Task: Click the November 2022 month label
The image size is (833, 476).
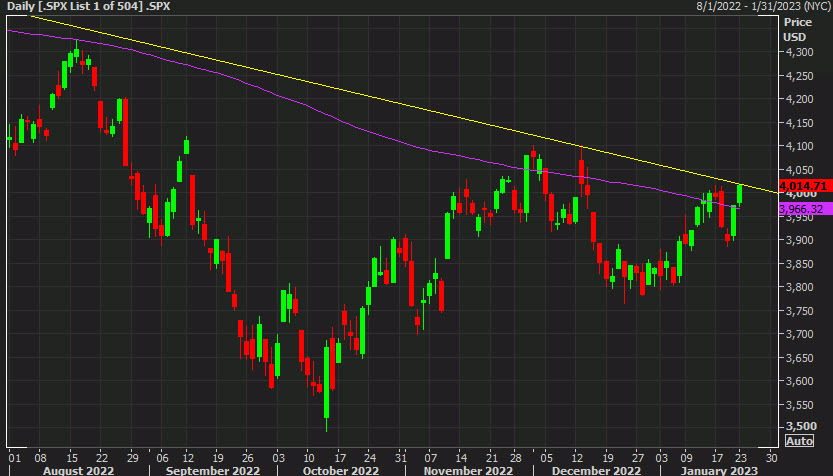Action: (x=468, y=471)
